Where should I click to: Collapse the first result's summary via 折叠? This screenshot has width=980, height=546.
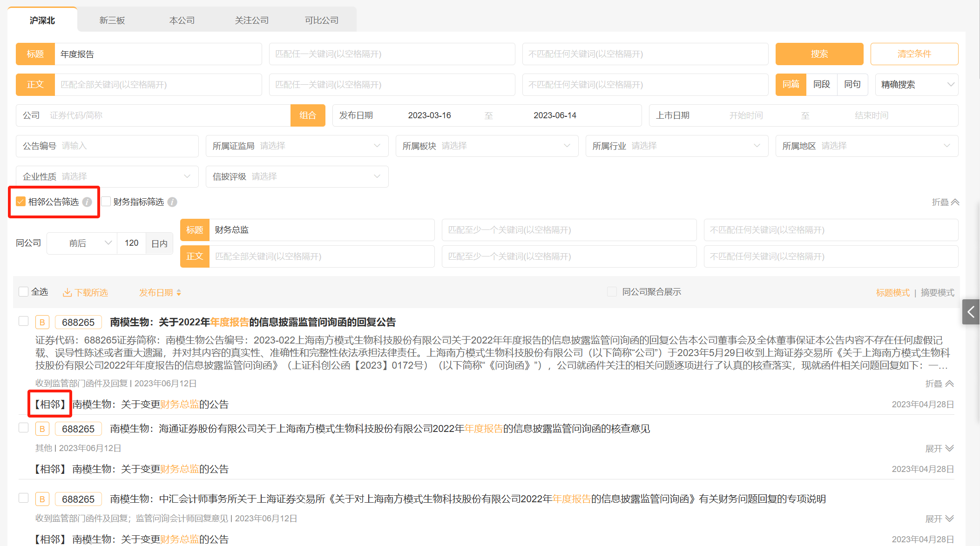coord(939,384)
